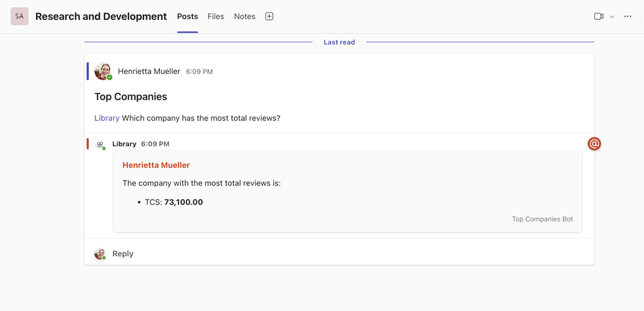The height and width of the screenshot is (311, 644).
Task: Click the red @ mention indicator
Action: click(594, 144)
